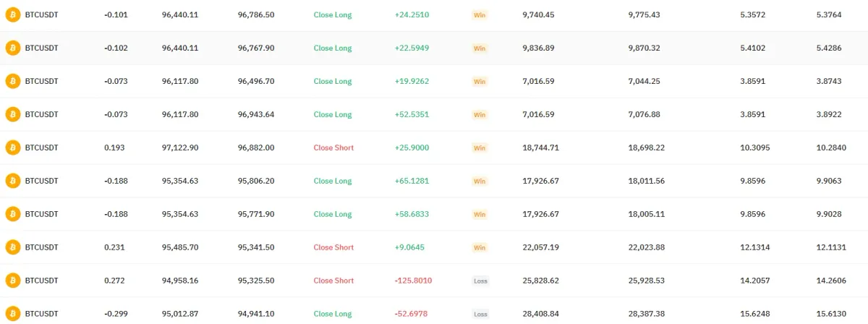Select the +24.2510 profit value
Image resolution: width=868 pixels, height=324 pixels.
pyautogui.click(x=412, y=14)
